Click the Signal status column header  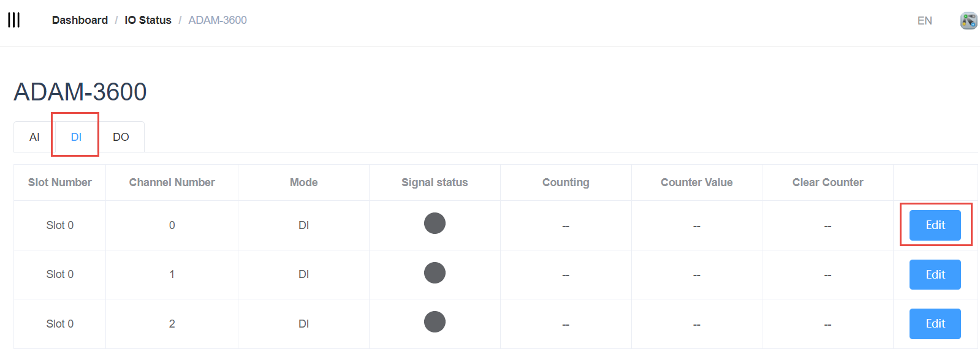(435, 182)
